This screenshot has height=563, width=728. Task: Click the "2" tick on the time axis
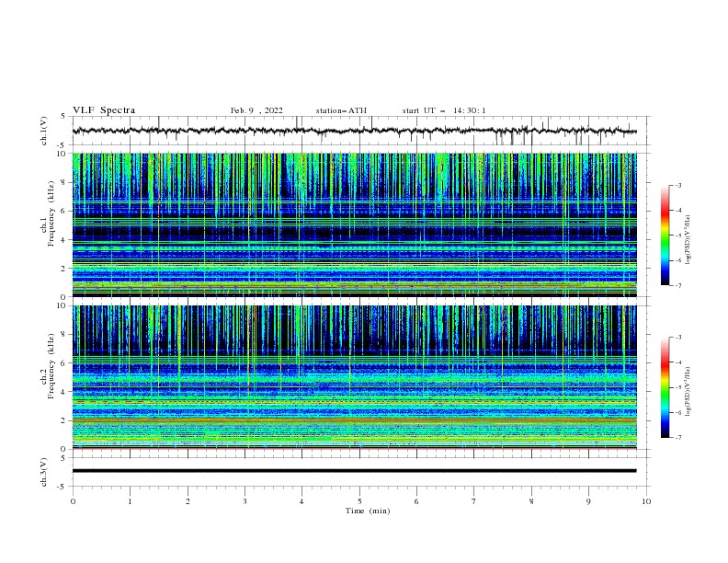(x=188, y=501)
